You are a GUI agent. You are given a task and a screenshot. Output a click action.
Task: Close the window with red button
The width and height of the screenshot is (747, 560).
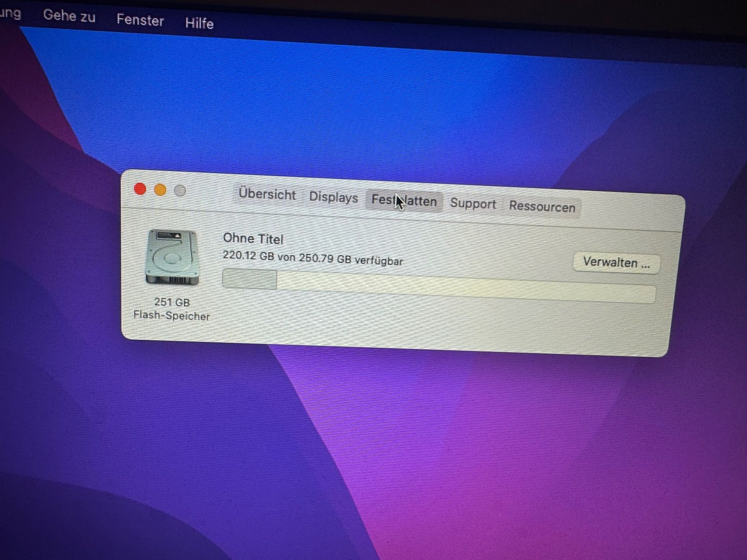[140, 189]
